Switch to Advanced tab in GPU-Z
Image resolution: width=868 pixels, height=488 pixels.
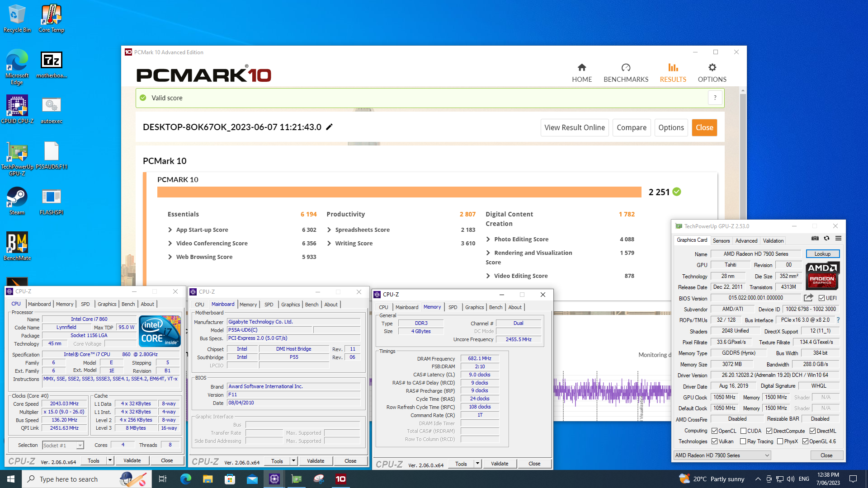(746, 241)
